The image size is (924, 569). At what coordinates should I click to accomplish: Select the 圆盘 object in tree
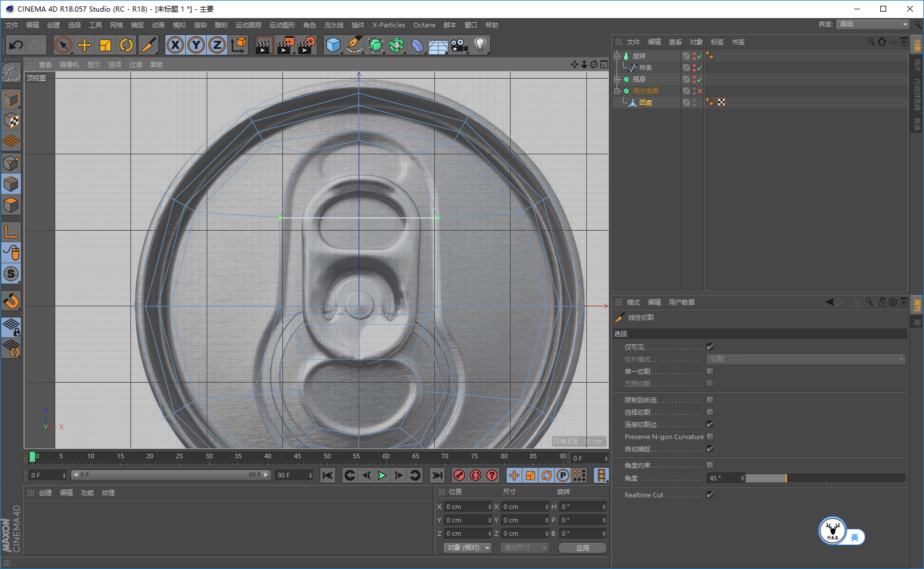click(645, 103)
